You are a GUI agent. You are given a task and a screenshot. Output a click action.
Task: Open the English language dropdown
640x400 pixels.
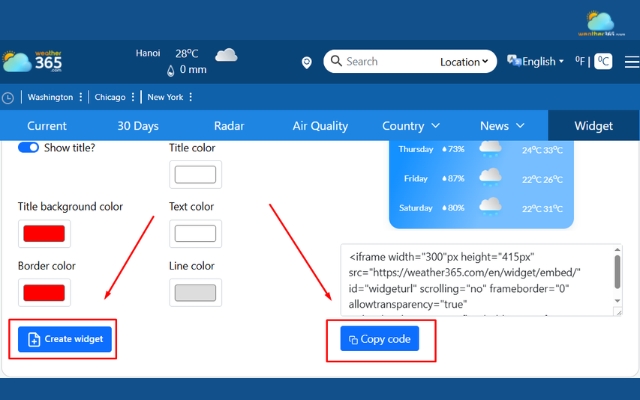543,62
